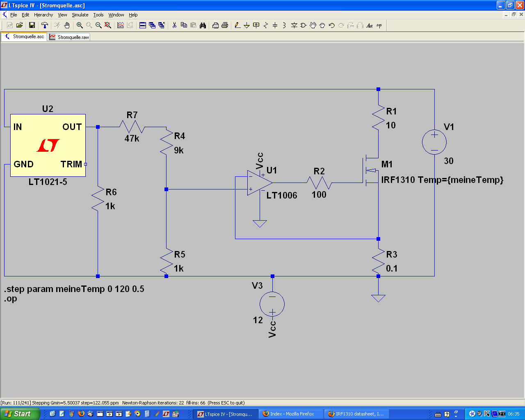The image size is (525, 420).
Task: Click the R4 value 9k label
Action: (179, 151)
